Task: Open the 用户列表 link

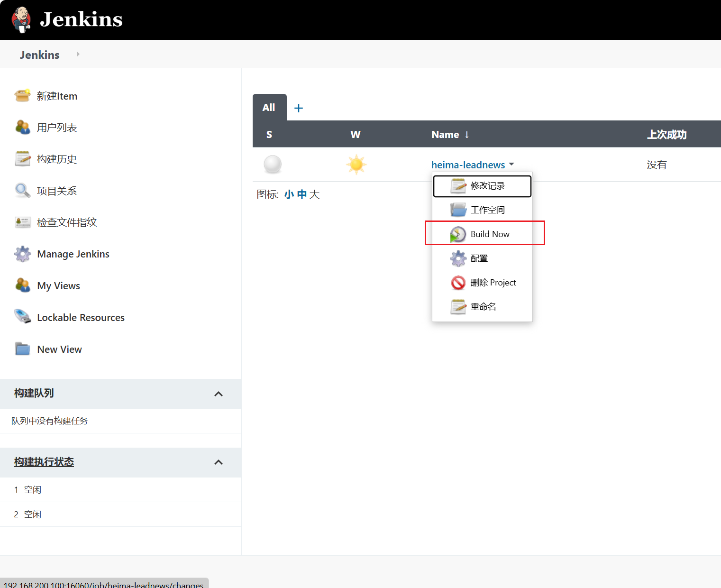Action: click(x=57, y=128)
